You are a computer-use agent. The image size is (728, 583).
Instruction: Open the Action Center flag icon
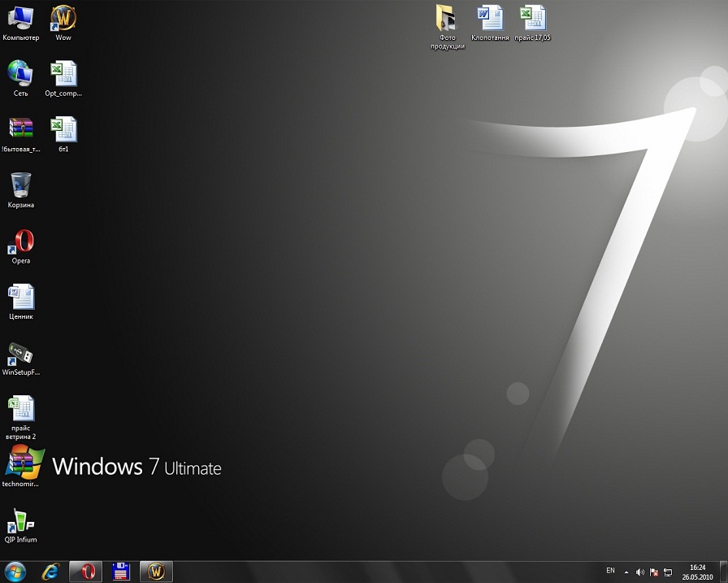pyautogui.click(x=654, y=572)
